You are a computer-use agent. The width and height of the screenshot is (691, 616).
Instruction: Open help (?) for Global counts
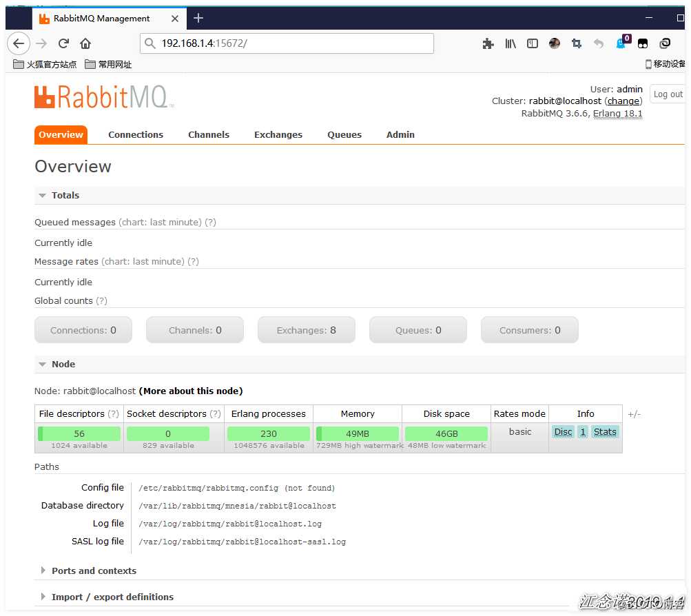[x=101, y=300]
